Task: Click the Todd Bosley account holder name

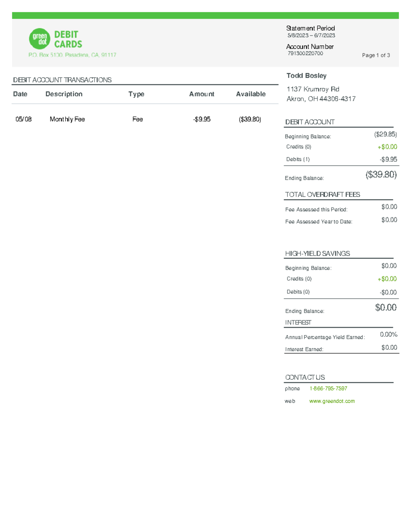Action: (307, 76)
